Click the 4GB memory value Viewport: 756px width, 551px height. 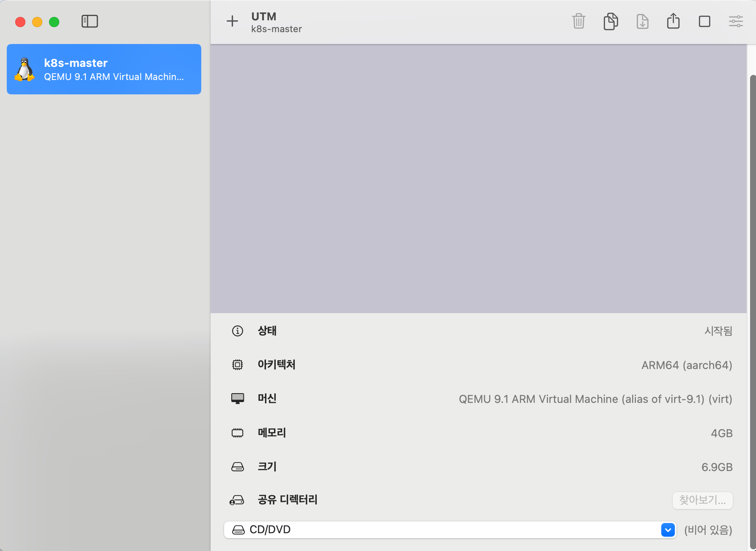[722, 433]
